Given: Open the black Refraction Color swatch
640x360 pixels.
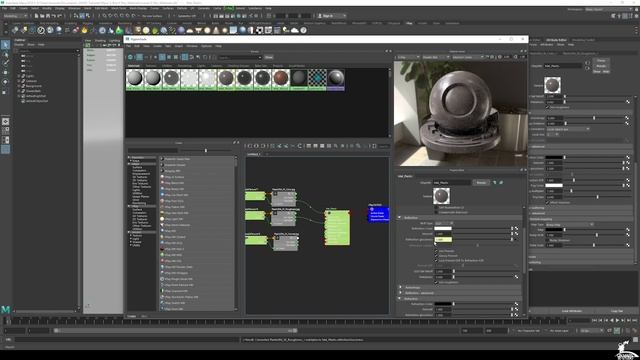Looking at the screenshot, I should 443,304.
